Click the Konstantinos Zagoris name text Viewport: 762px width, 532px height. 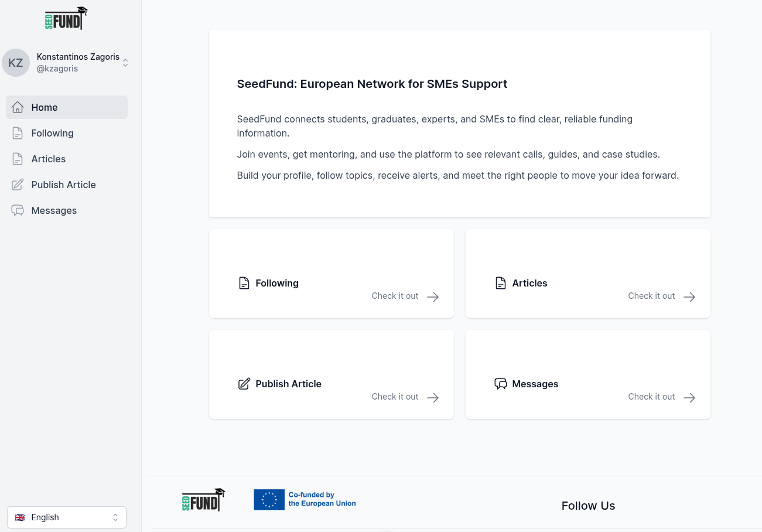(78, 57)
